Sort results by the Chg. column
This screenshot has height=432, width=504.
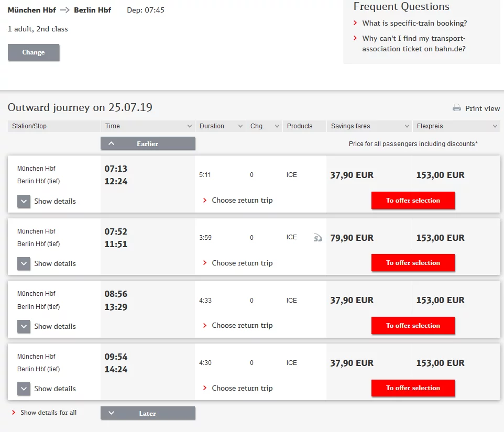click(x=263, y=126)
